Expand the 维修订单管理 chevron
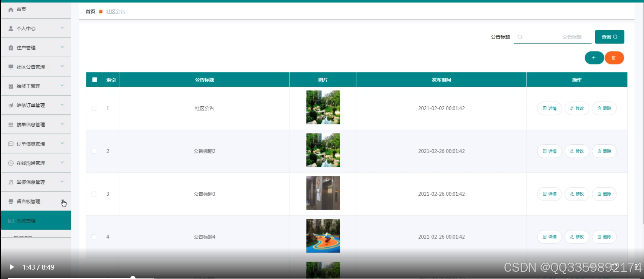This screenshot has width=644, height=279. 62,105
